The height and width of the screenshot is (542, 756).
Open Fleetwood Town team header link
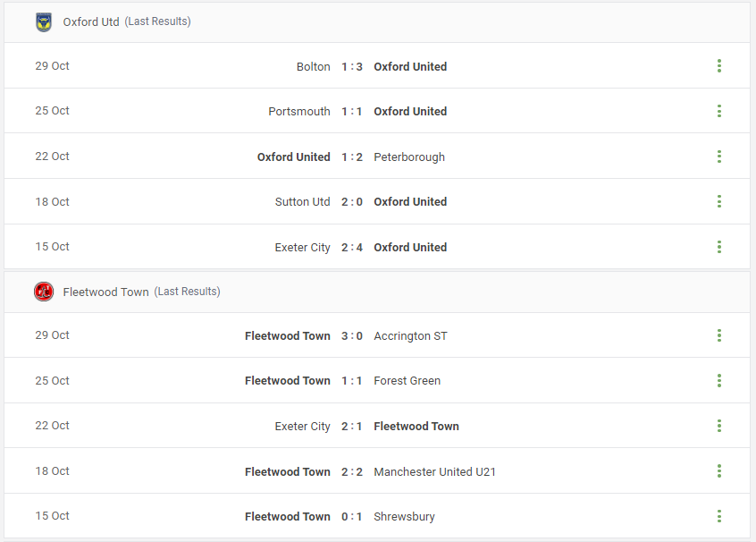point(105,292)
